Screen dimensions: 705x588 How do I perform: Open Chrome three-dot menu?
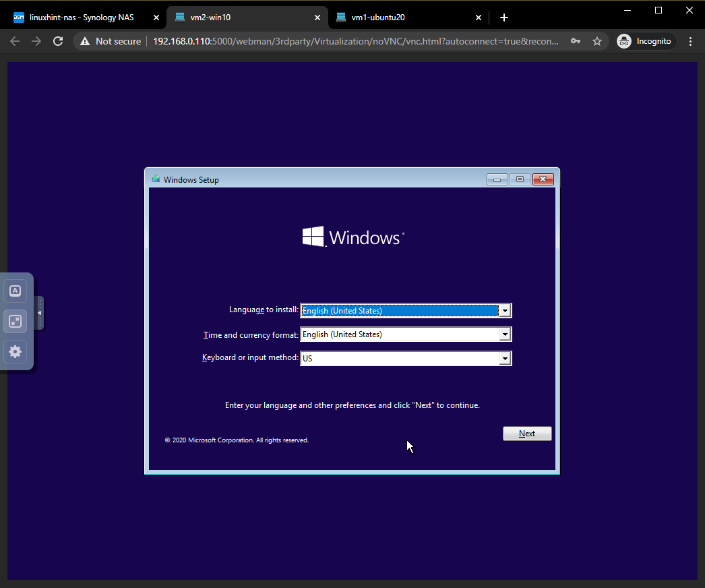click(x=690, y=41)
